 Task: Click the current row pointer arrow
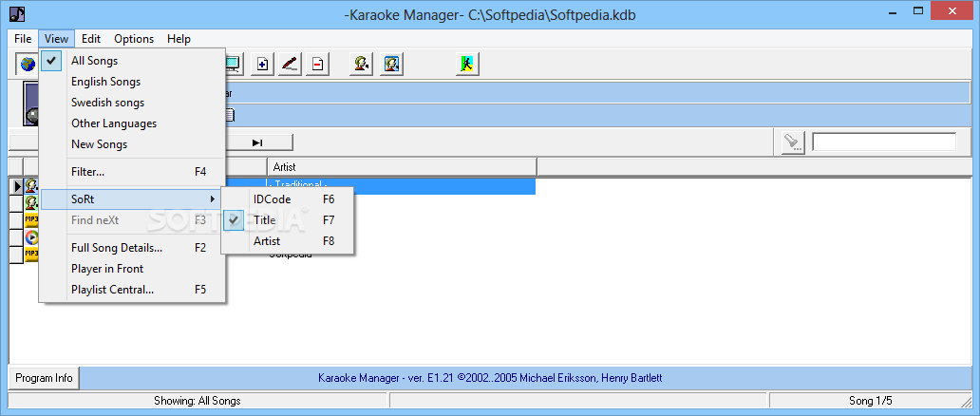tap(16, 186)
